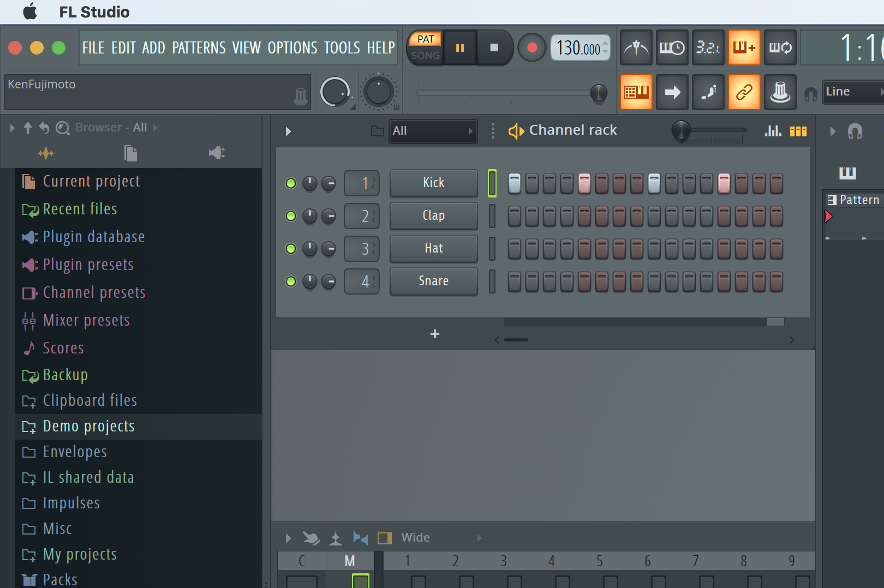Toggle step sequencer view in channel rack
Viewport: 884px width, 588px height.
(x=798, y=131)
